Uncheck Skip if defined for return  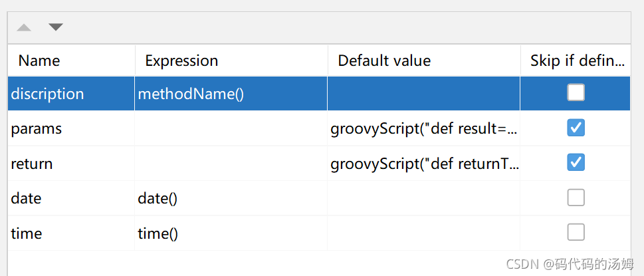coord(576,162)
